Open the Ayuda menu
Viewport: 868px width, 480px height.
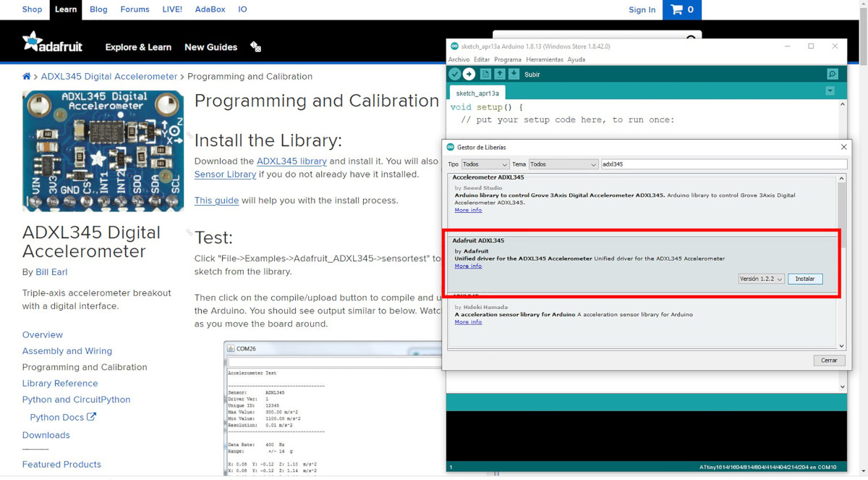[576, 59]
